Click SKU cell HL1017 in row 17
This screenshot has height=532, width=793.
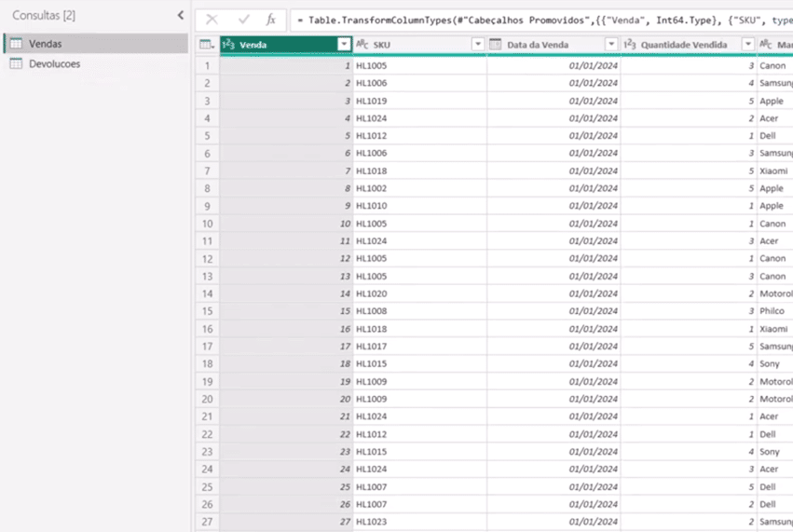click(419, 347)
